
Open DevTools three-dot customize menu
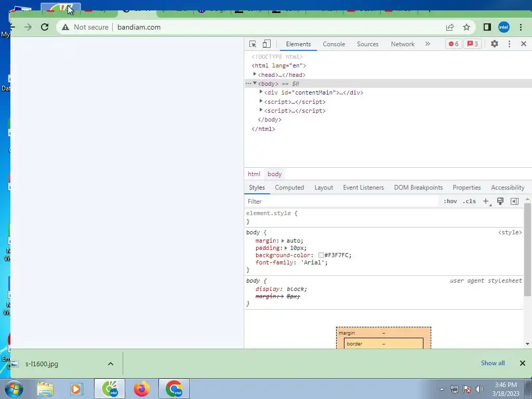pos(509,44)
